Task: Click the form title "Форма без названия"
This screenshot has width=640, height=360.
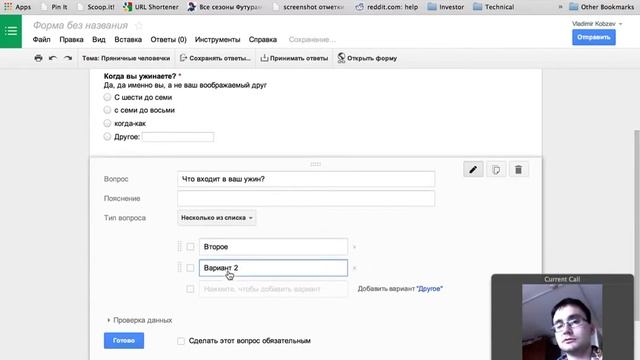Action: pos(80,25)
